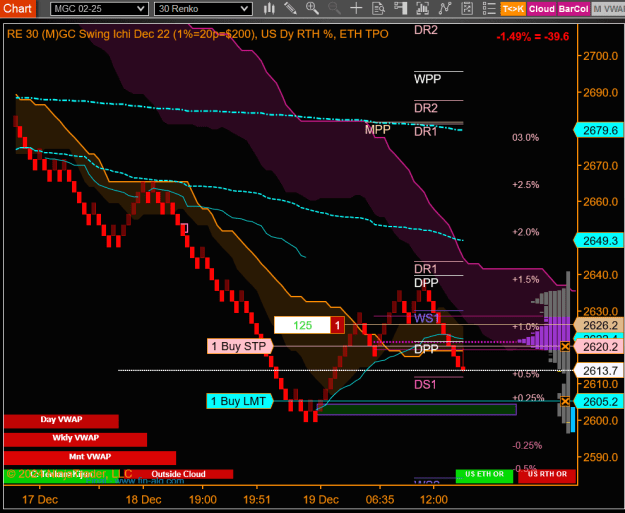
Task: Click the DS1 support label
Action: pos(425,385)
